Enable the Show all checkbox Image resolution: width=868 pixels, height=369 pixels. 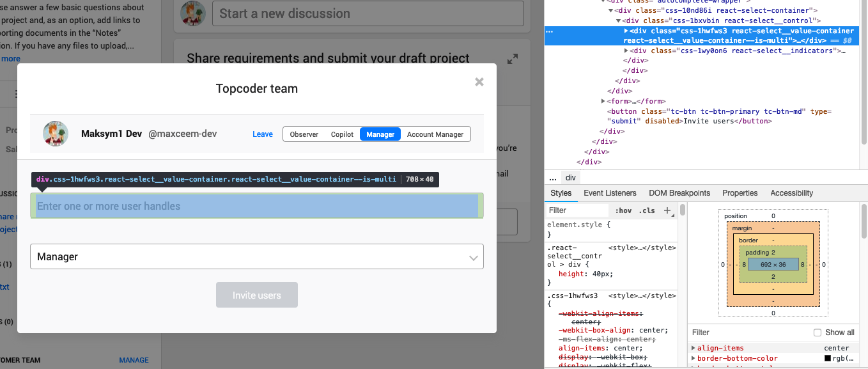pos(818,333)
